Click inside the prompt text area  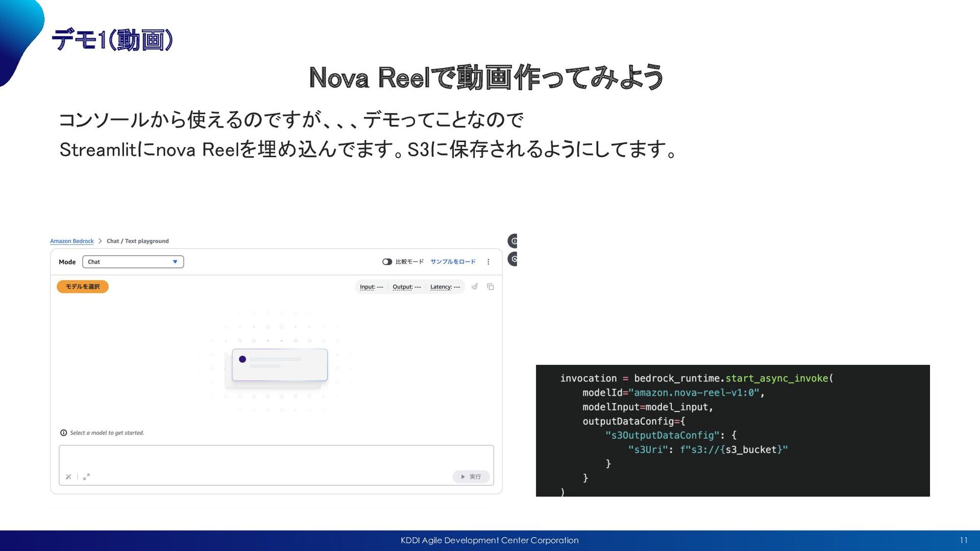point(276,457)
